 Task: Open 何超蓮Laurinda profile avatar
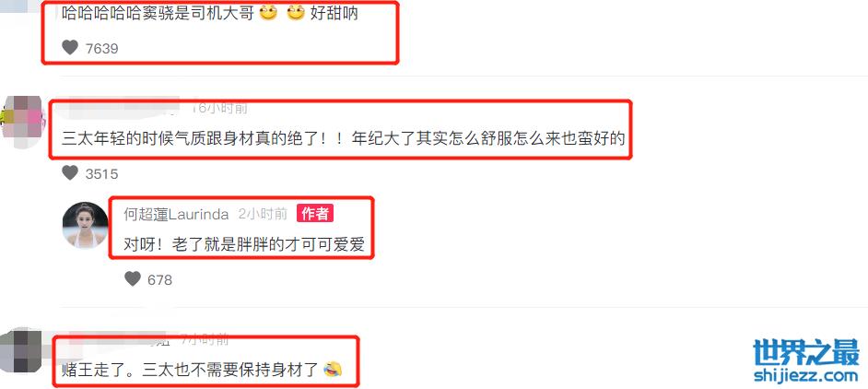pyautogui.click(x=86, y=225)
